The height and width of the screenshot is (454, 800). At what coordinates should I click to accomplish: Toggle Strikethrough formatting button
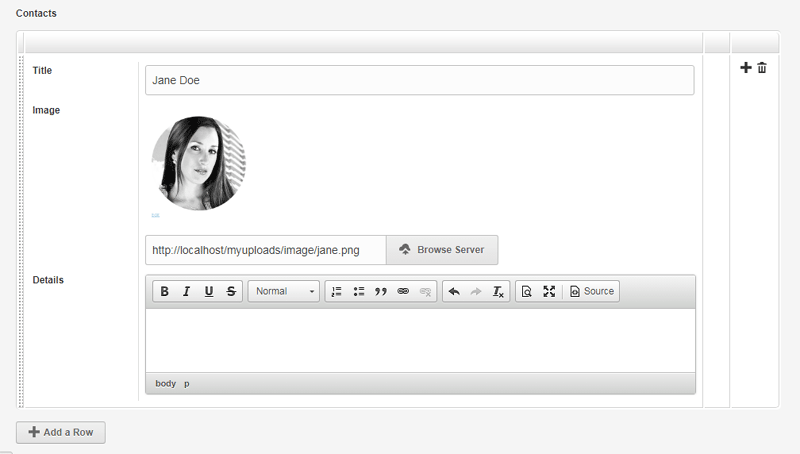tap(231, 291)
